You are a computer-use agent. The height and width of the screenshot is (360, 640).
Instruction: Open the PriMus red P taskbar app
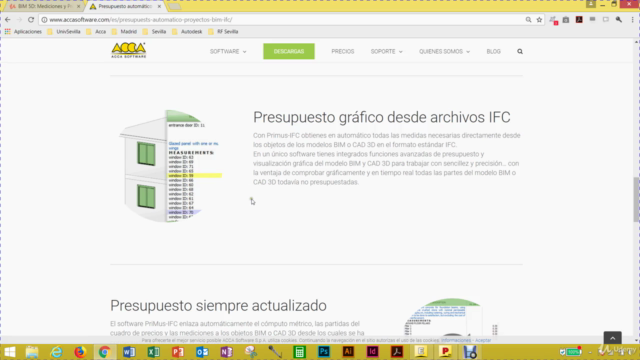tap(445, 352)
